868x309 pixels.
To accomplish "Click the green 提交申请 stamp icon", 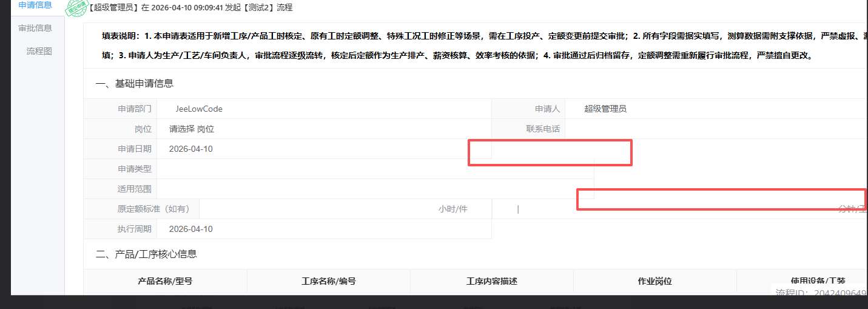I will click(77, 9).
